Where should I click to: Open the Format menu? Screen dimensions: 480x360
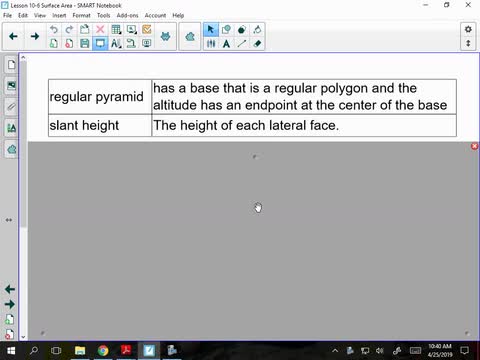pyautogui.click(x=81, y=15)
